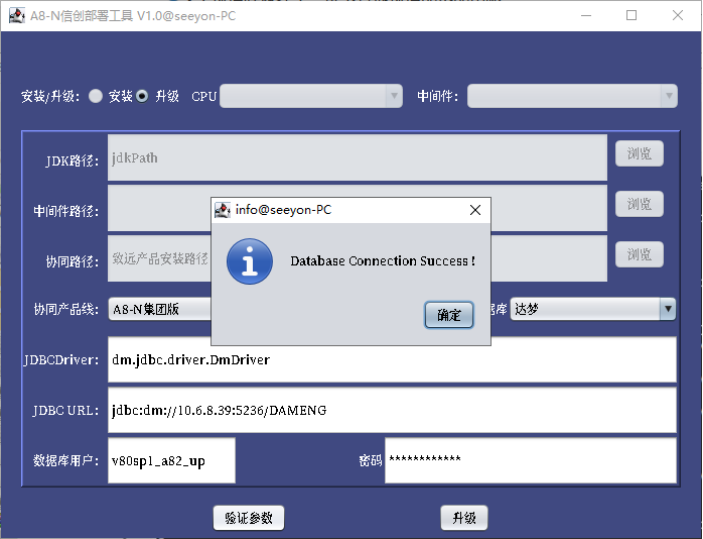
Task: Confirm the dialog with 确定 button
Action: [449, 315]
